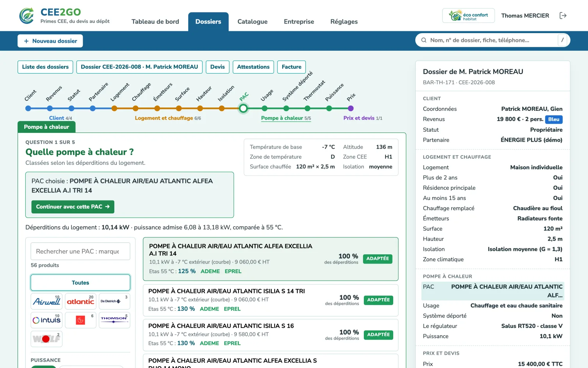This screenshot has width=588, height=368.
Task: Filter products by LG brand logo
Action: click(80, 320)
